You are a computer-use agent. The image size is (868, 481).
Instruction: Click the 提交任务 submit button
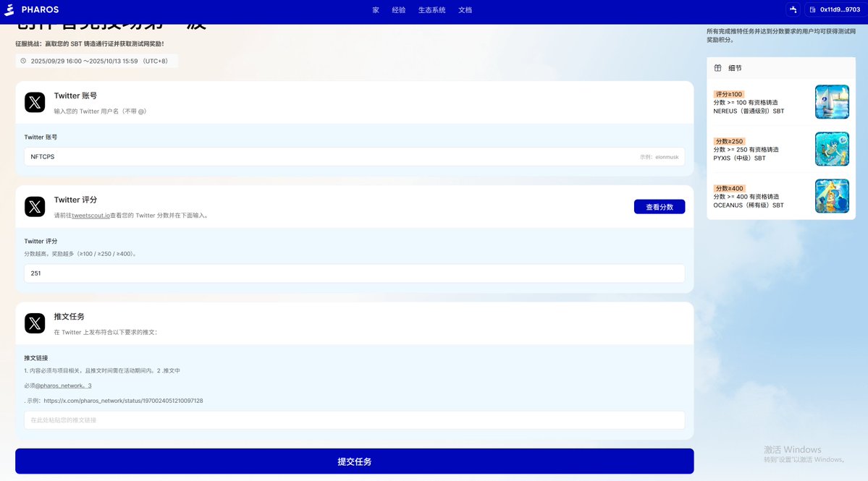354,461
